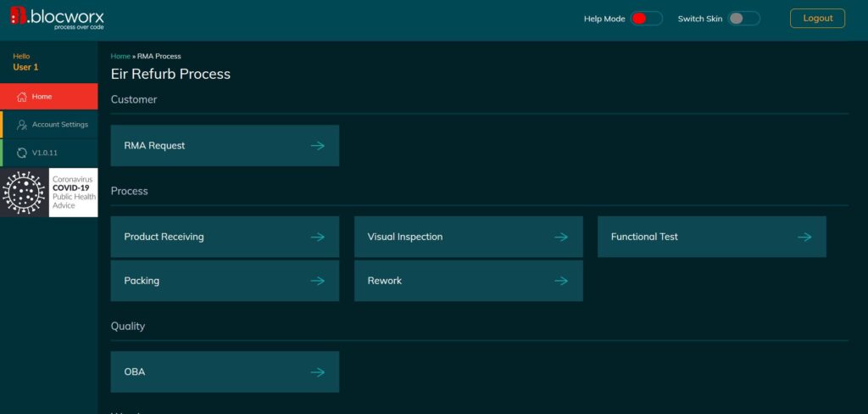The height and width of the screenshot is (414, 868).
Task: Click the User 1 greeting name
Action: [x=25, y=67]
